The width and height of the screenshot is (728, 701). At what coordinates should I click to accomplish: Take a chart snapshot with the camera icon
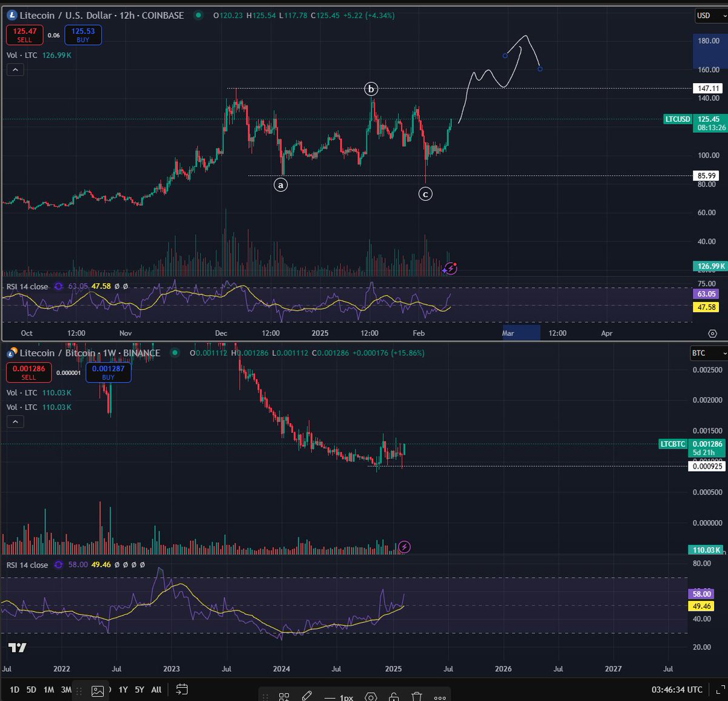coord(97,690)
